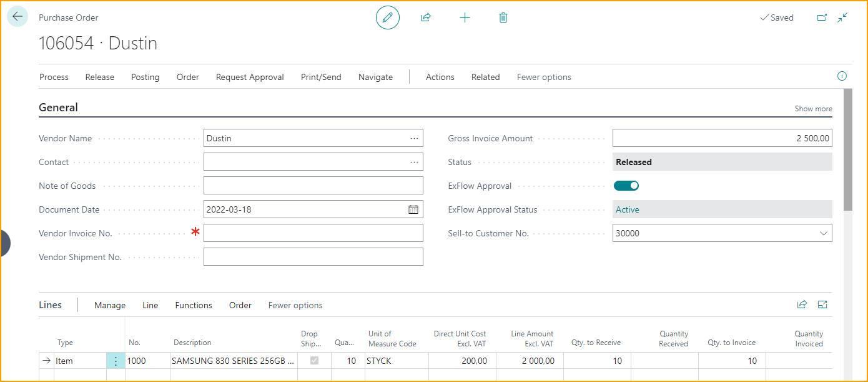Maximize the Lines section icon
This screenshot has height=382, width=868.
822,304
